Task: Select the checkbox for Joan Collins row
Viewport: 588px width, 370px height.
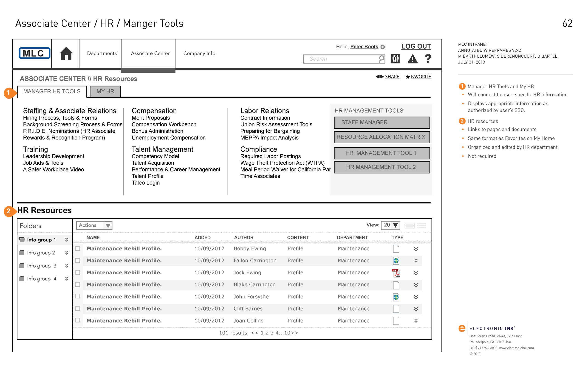Action: point(78,320)
